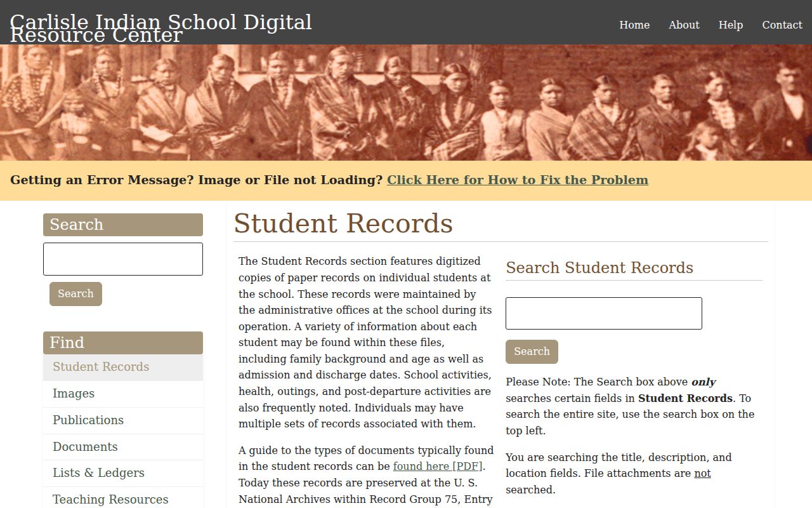Open Images in the Find menu
Screen dimensions: 812x508
123,394
